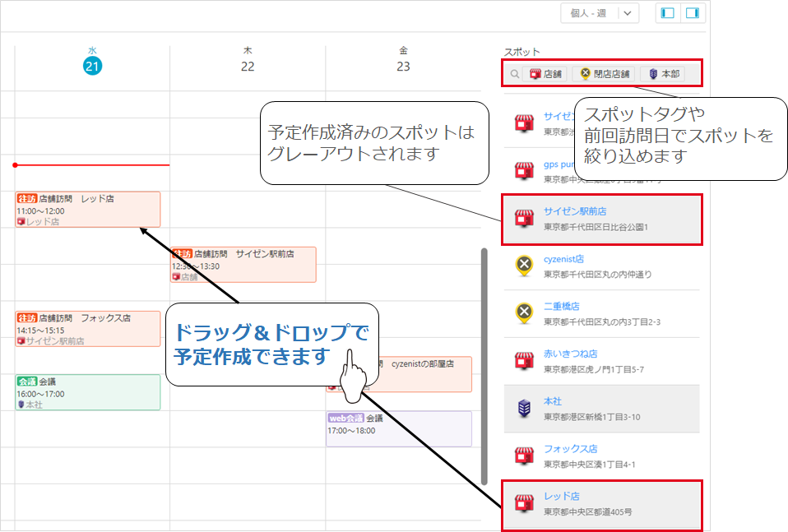Click address 東京都港区虎ノ門1丁目5-7
This screenshot has width=788, height=532.
(594, 369)
